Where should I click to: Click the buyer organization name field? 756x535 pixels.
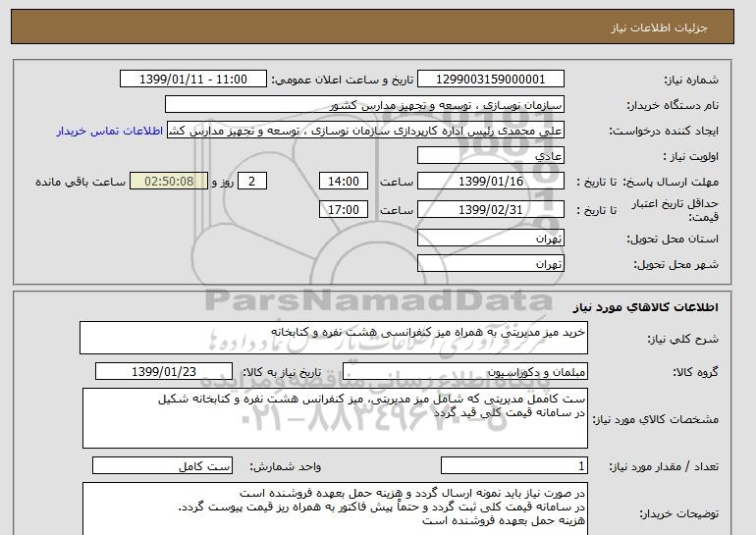[364, 105]
